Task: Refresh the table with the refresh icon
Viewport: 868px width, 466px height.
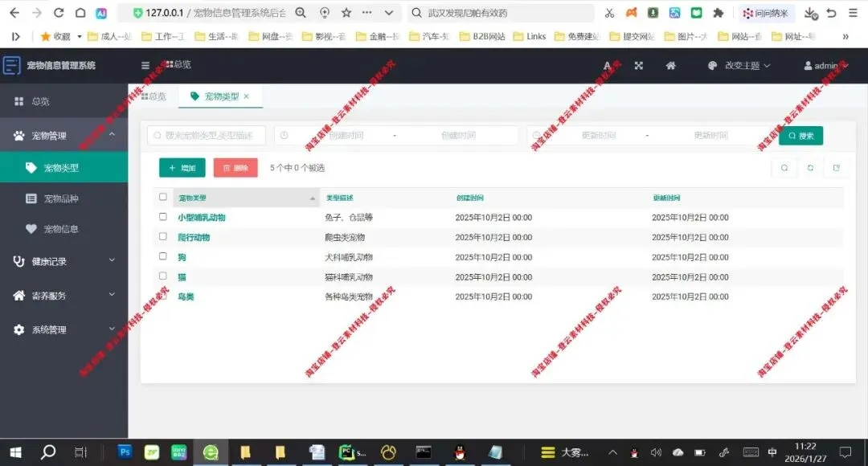Action: [x=810, y=168]
